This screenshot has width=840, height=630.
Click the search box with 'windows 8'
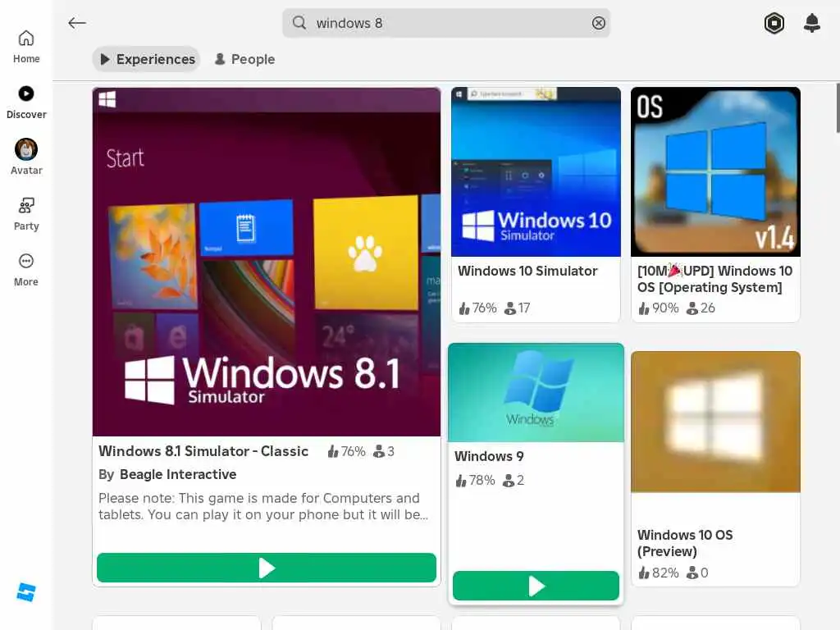[x=445, y=23]
